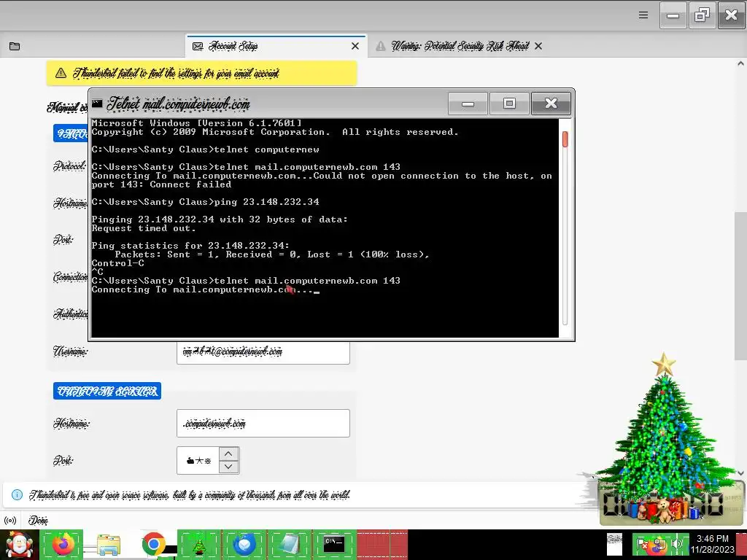Open the notepad app in taskbar

pos(289,545)
